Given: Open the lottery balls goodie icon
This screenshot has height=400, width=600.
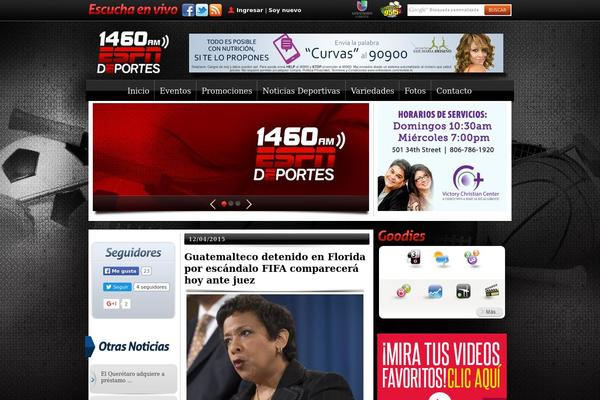Looking at the screenshot, I should 471,258.
